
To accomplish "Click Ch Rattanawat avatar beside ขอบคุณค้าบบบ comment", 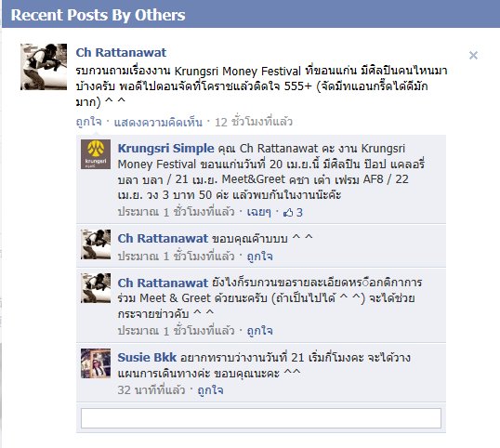I will click(96, 244).
